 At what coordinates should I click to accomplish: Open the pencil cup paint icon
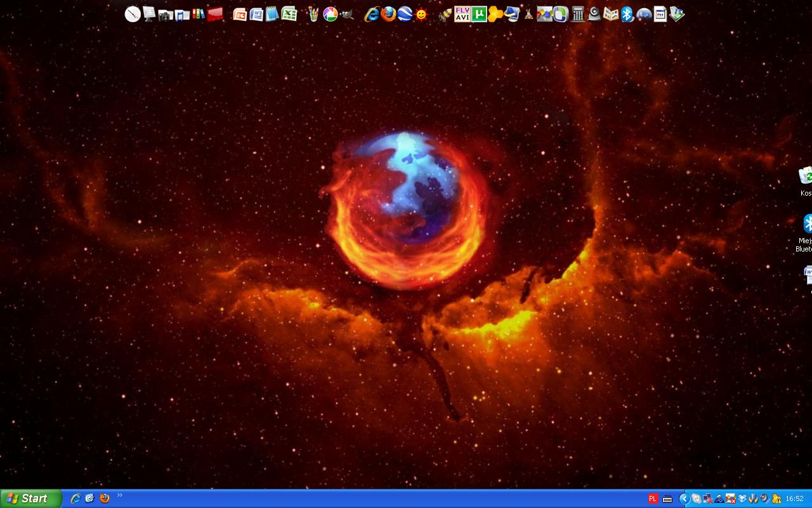(313, 14)
